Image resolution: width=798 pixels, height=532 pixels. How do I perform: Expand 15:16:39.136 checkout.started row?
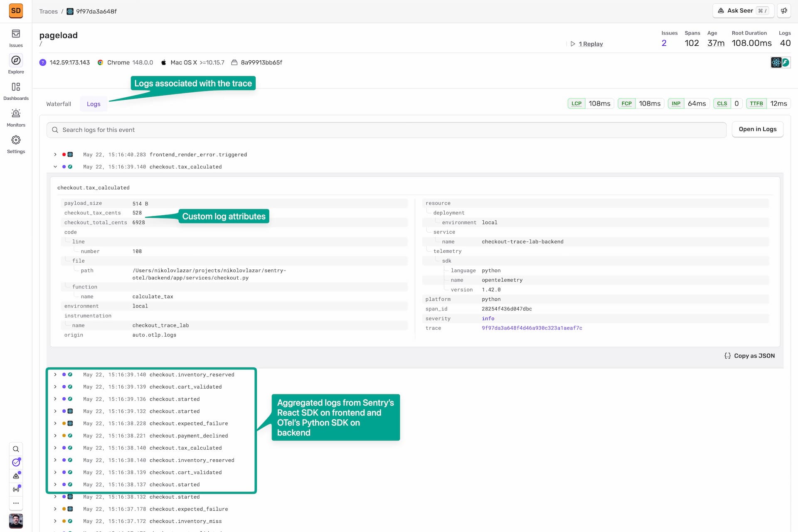point(55,399)
